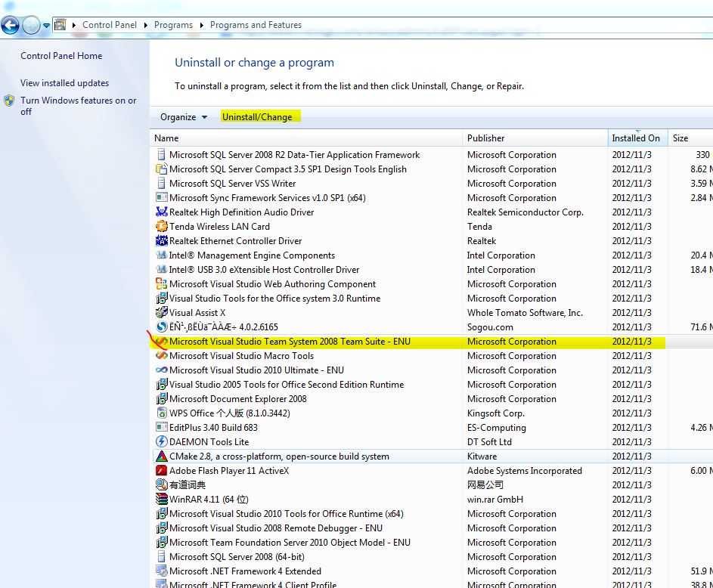The width and height of the screenshot is (713, 588).
Task: Click Intel USB 3.0 eXtensible Host Controller icon
Action: 161,270
